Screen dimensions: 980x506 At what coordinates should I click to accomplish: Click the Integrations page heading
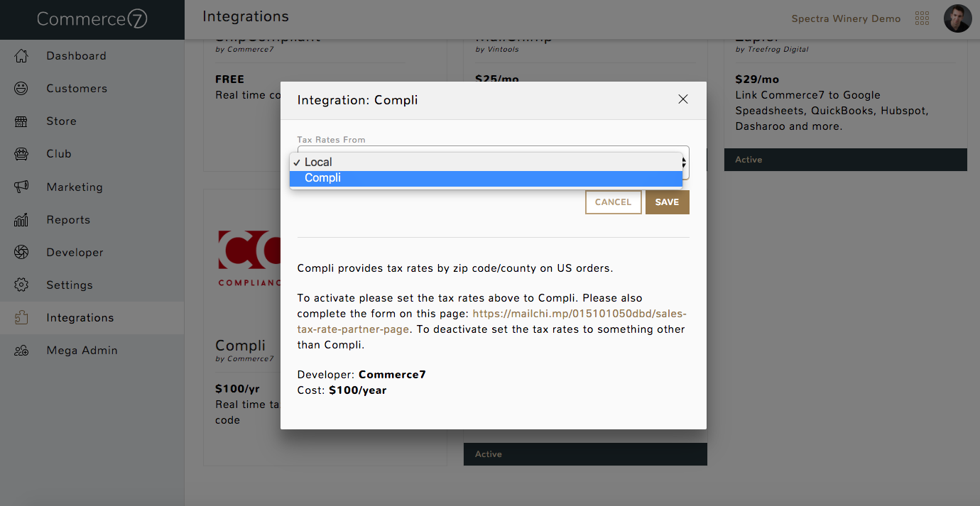tap(246, 16)
